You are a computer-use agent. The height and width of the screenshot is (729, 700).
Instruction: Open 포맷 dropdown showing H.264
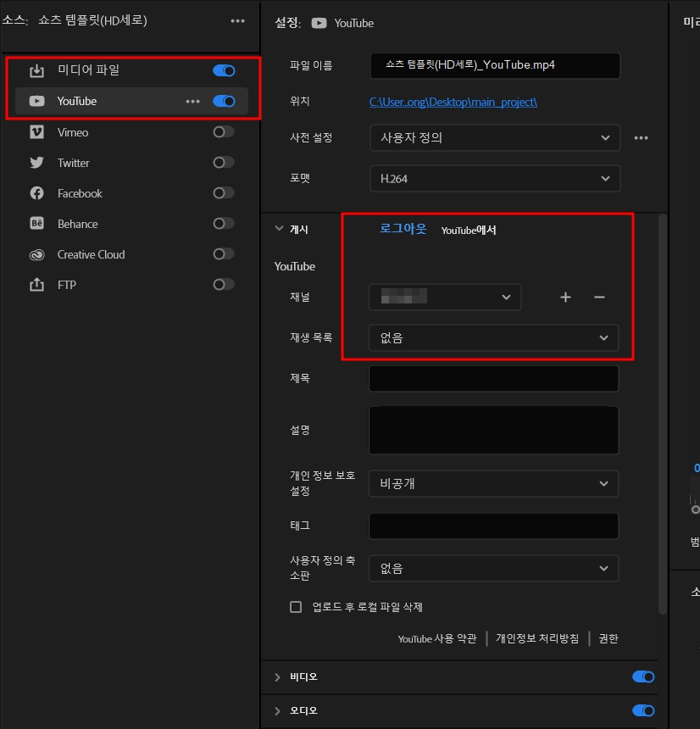pyautogui.click(x=495, y=179)
